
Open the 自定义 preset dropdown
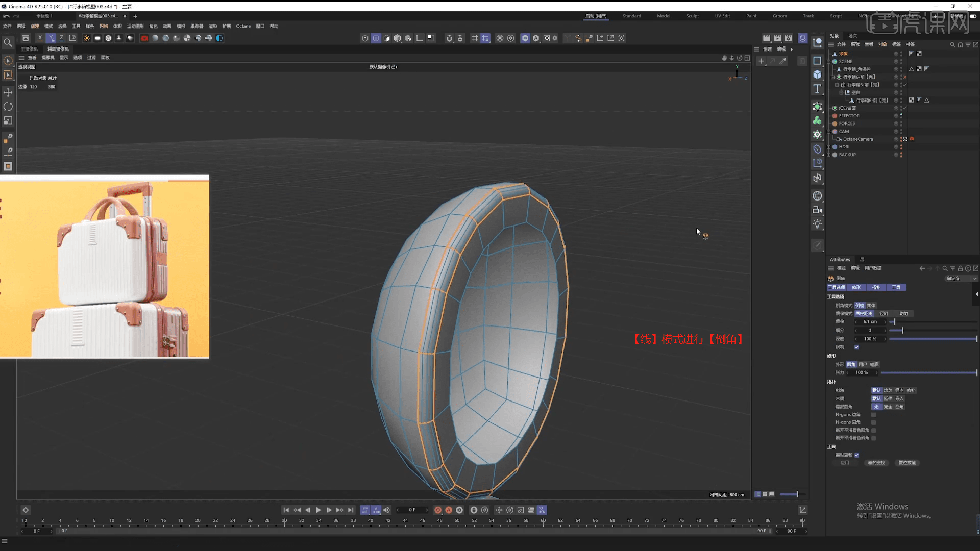point(961,279)
